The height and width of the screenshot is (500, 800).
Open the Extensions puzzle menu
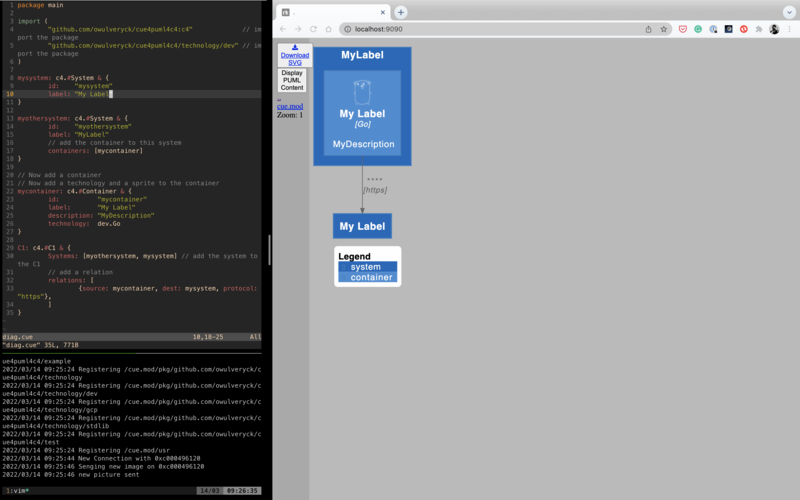pos(759,29)
